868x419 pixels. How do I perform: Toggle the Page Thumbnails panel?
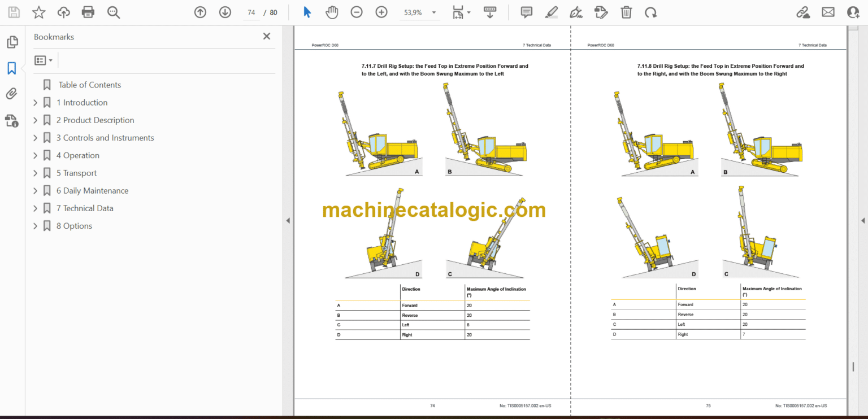point(12,42)
